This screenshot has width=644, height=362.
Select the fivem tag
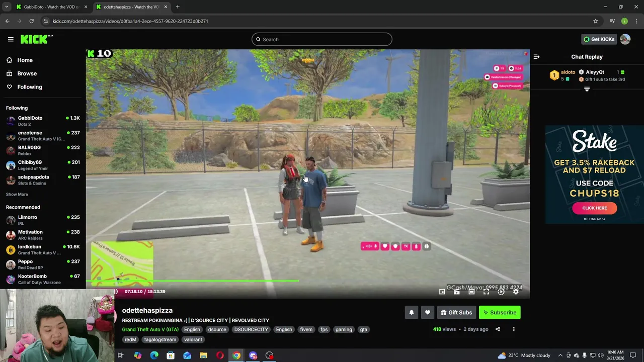(x=306, y=329)
